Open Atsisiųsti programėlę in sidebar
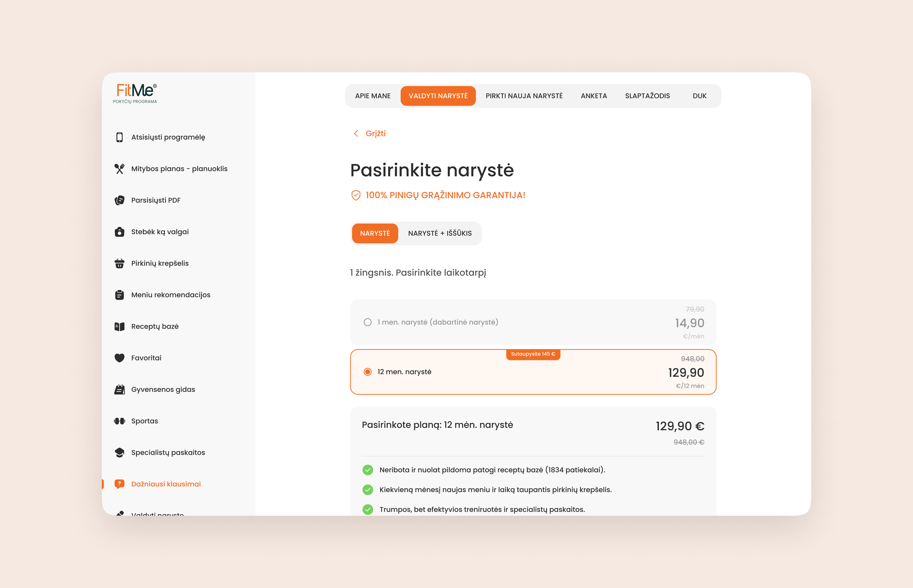 (168, 137)
